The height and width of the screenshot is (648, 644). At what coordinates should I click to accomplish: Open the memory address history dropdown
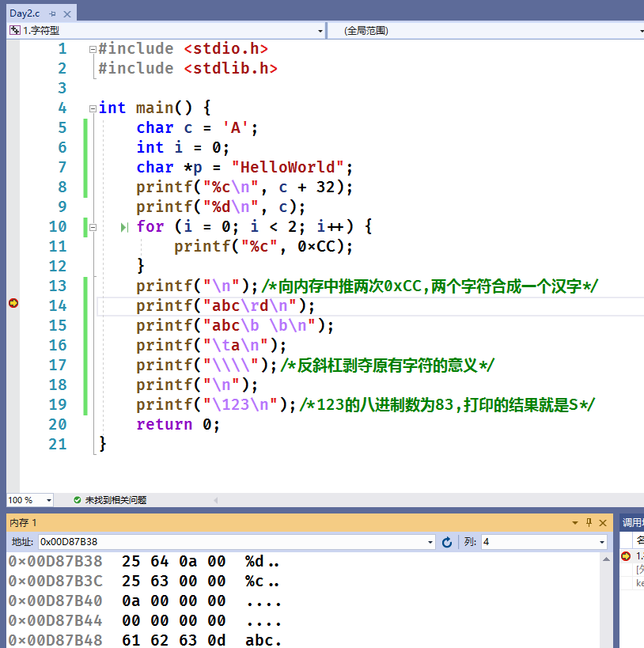(430, 542)
